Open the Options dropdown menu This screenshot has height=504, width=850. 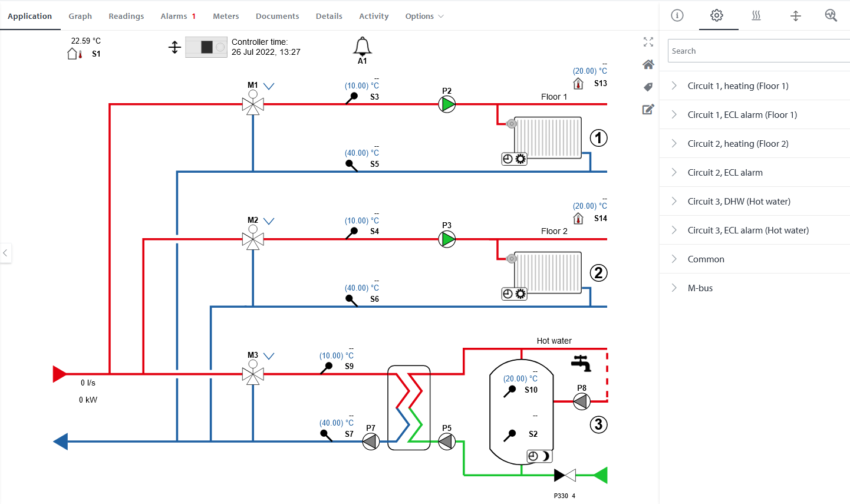(424, 16)
